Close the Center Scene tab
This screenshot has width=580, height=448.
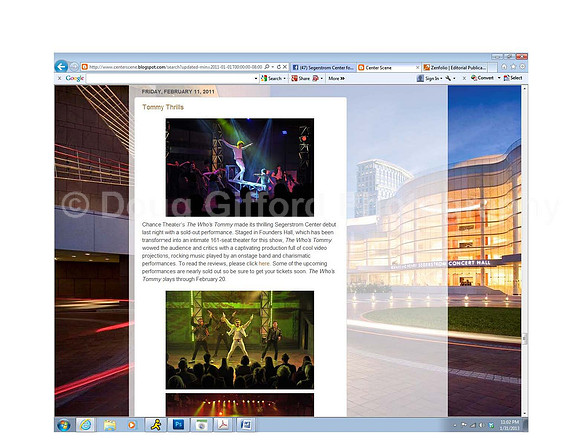(418, 67)
